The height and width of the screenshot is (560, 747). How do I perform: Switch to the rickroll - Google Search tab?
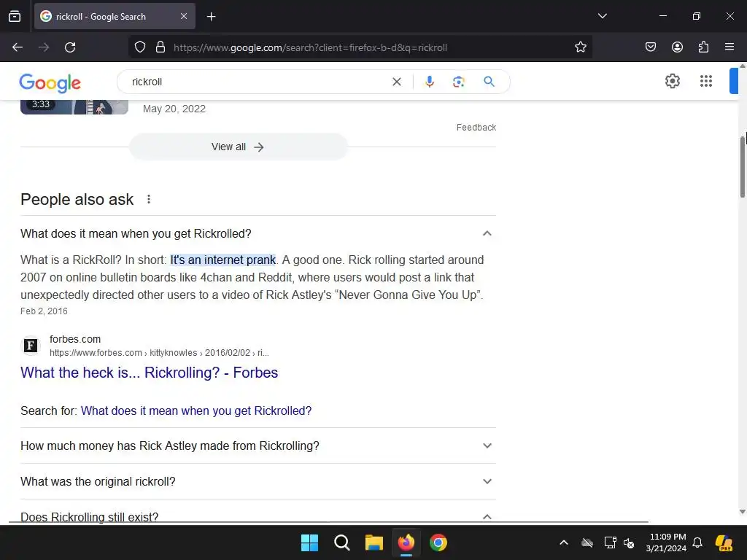[x=115, y=16]
